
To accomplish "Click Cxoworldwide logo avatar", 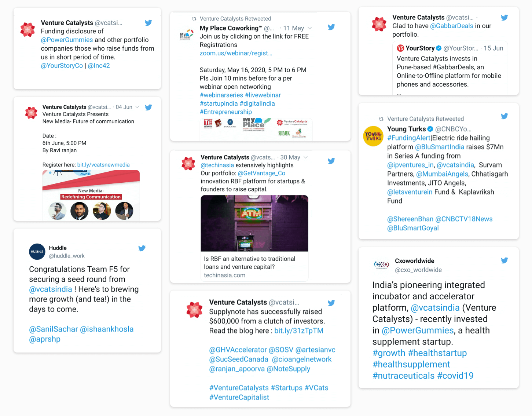I will tap(381, 264).
